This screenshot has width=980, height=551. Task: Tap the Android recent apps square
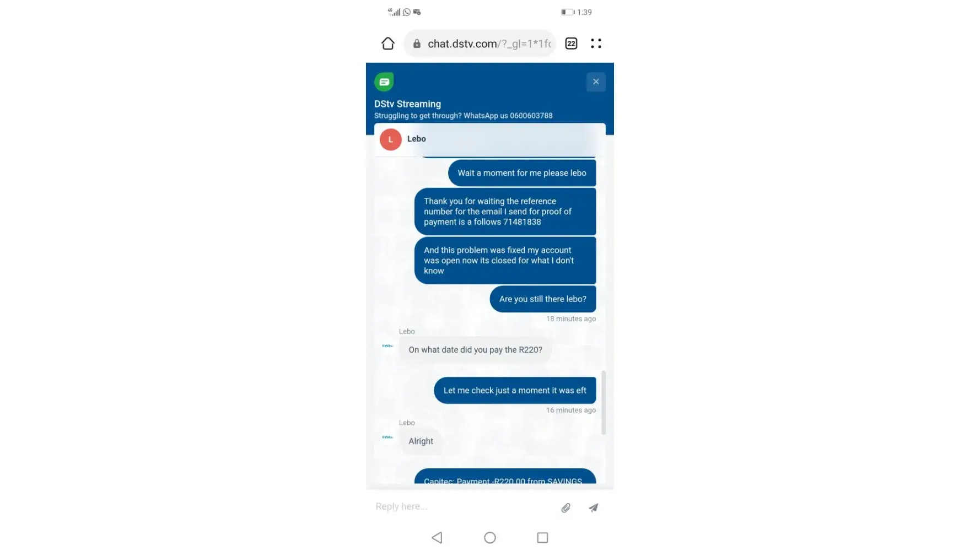(542, 537)
